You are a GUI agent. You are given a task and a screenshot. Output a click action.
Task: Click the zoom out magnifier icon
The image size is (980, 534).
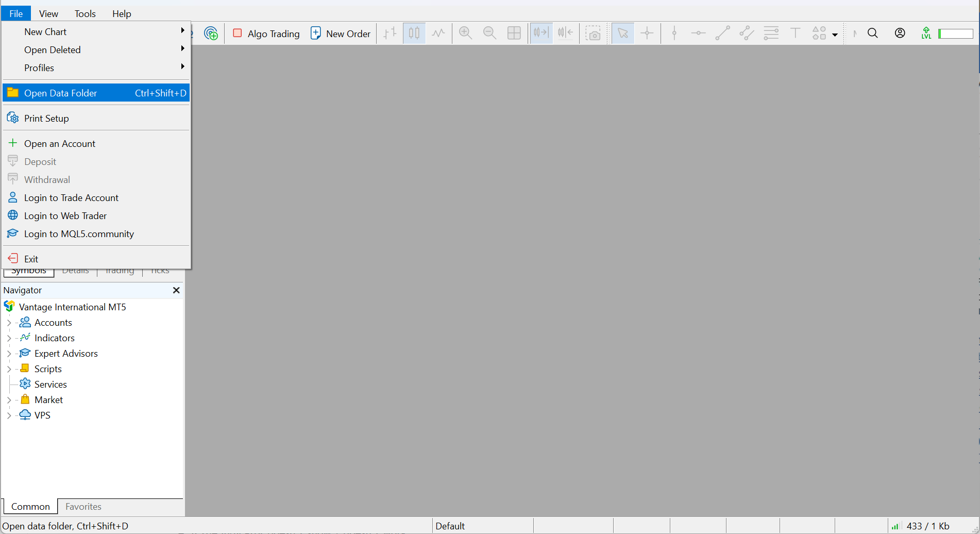point(489,34)
